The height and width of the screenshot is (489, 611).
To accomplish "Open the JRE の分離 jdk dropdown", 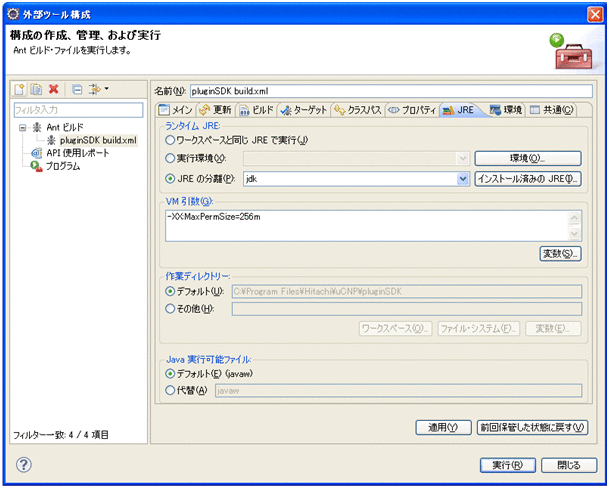I will [463, 179].
